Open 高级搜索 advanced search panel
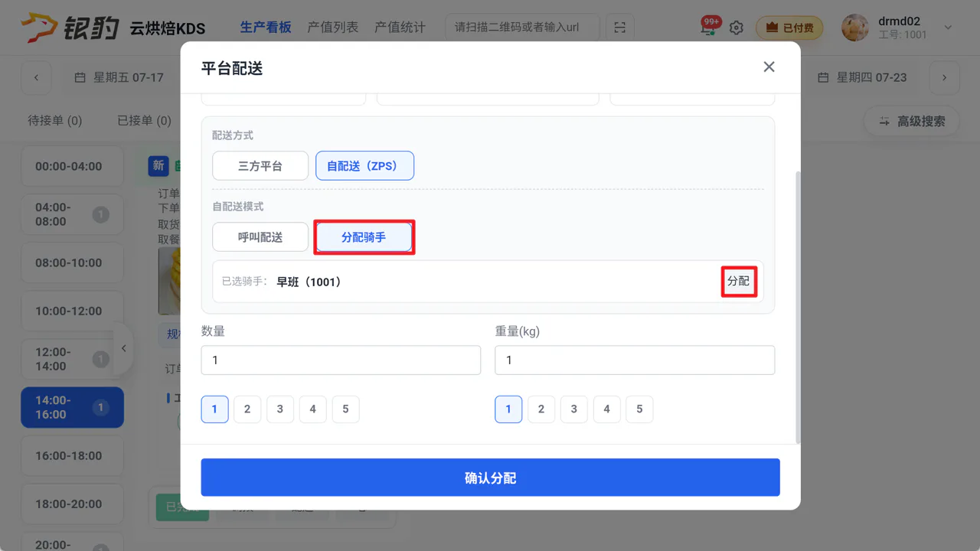 (x=912, y=121)
